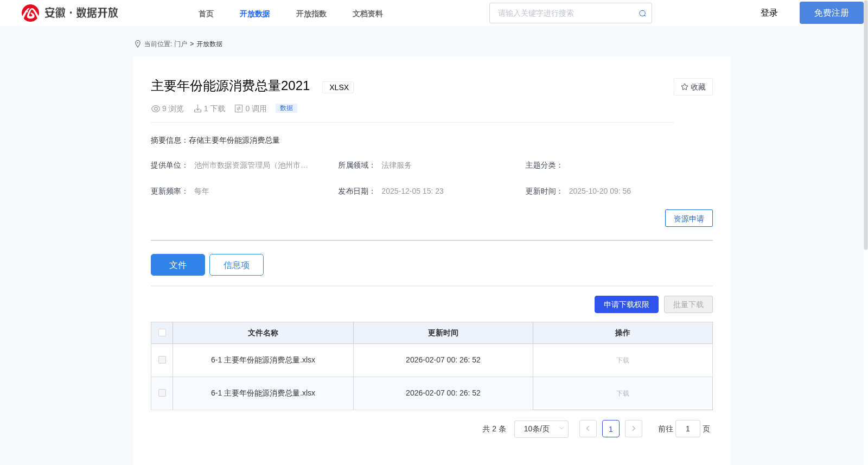Screen dimensions: 868x465
Task: Go to previous page arrow
Action: coord(588,429)
